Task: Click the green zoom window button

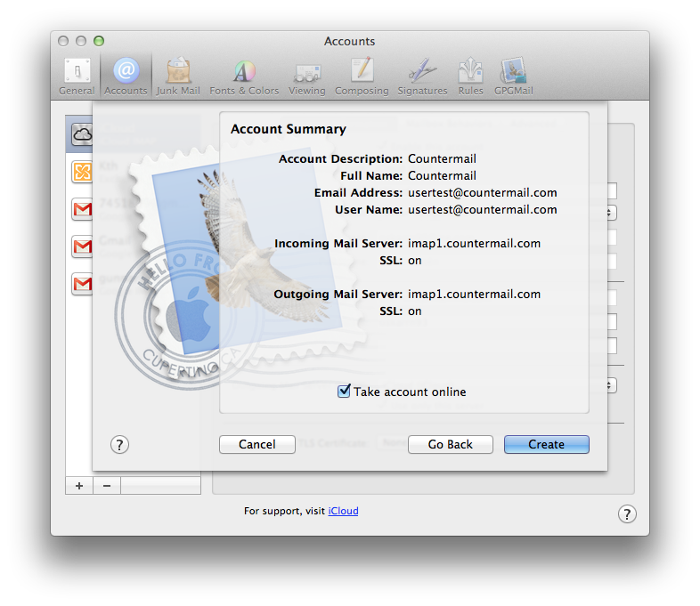Action: coord(99,41)
